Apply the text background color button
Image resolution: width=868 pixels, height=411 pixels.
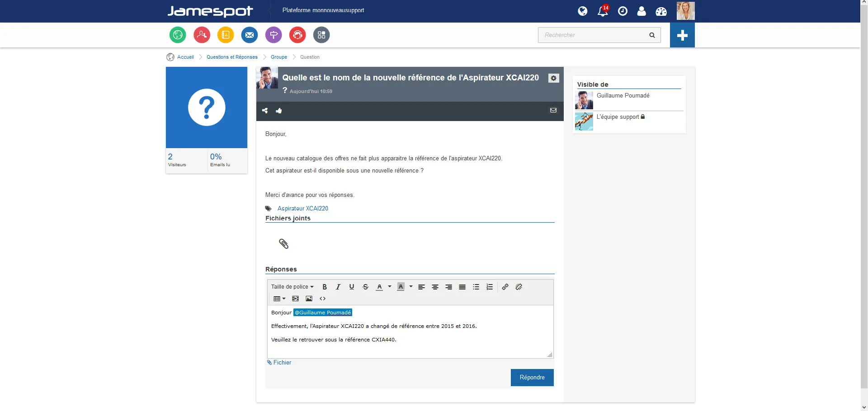(x=401, y=287)
